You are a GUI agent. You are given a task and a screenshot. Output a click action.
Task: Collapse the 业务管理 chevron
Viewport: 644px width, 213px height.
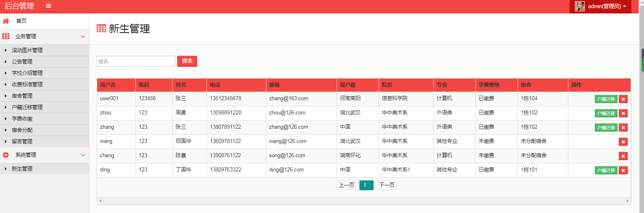83,37
